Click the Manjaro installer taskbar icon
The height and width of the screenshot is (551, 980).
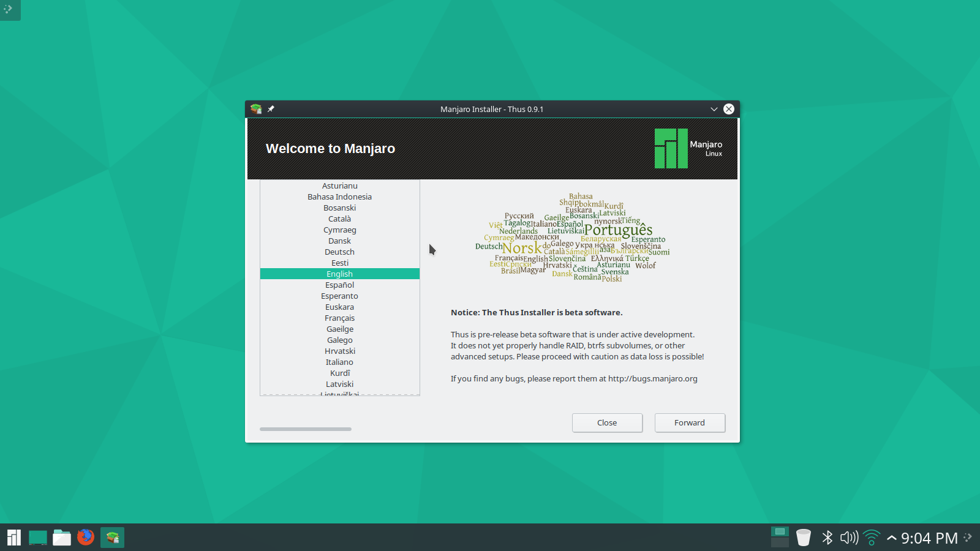pos(112,538)
